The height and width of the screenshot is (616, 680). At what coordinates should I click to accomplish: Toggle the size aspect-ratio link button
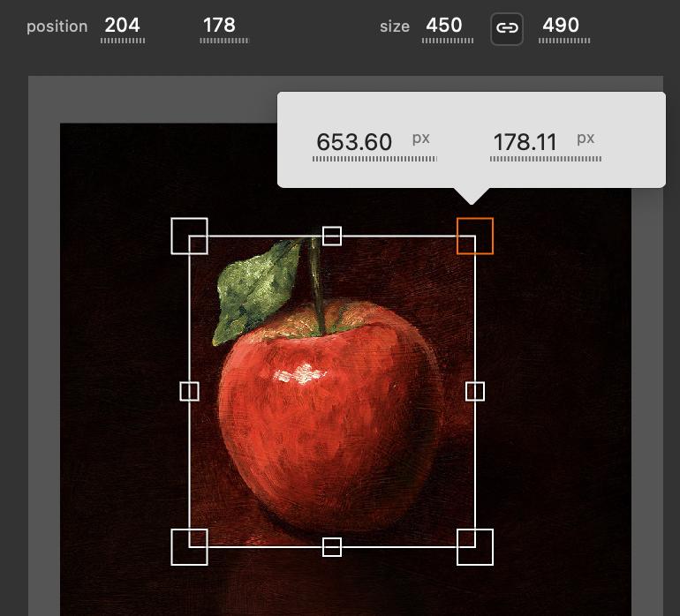coord(507,29)
